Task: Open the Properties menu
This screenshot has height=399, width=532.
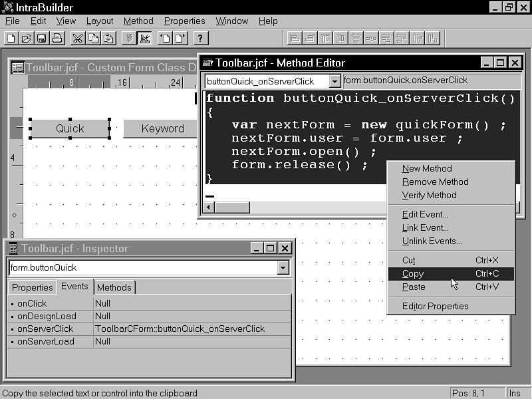Action: [x=185, y=21]
